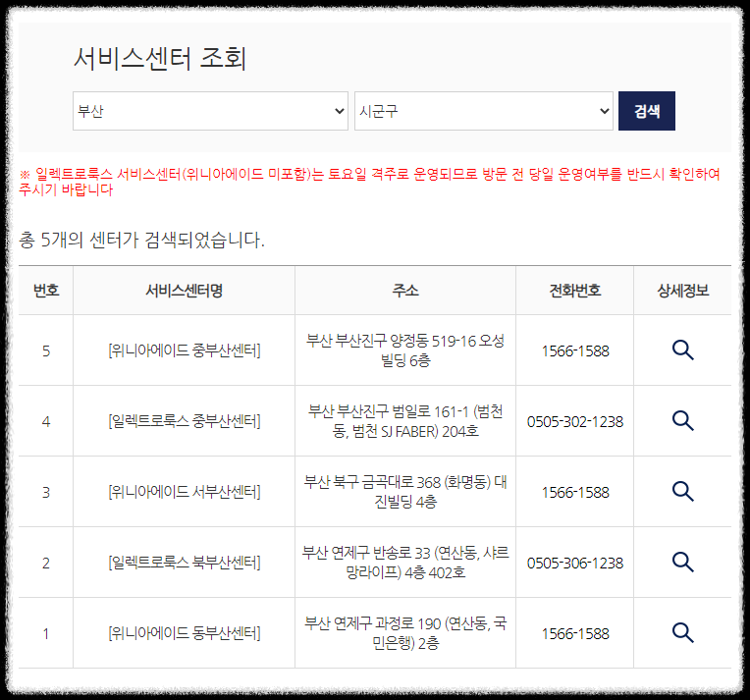This screenshot has height=700, width=750.
Task: Select the 번호 column header
Action: coord(46,291)
